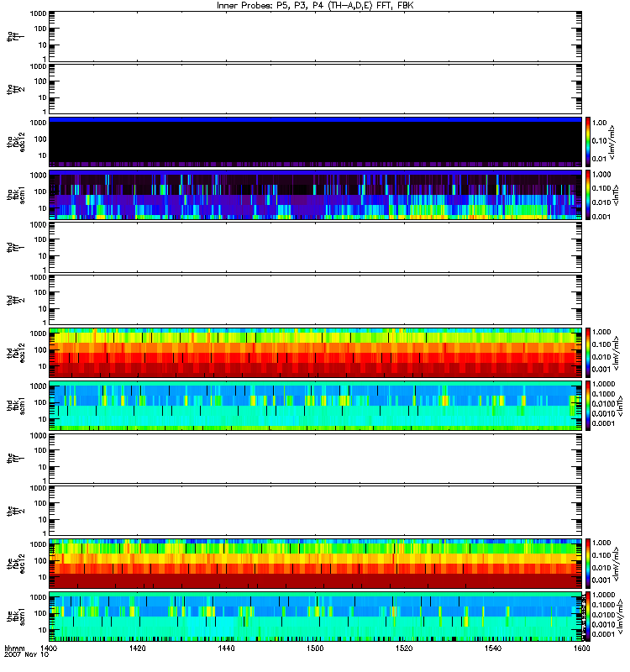Click the black "tha fbk edc12" spectrogram panel

click(316, 142)
